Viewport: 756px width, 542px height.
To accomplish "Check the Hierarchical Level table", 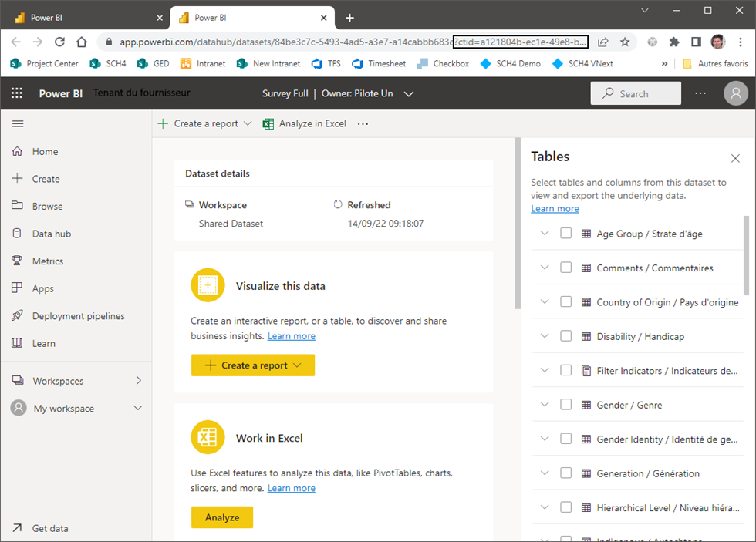I will pyautogui.click(x=565, y=507).
